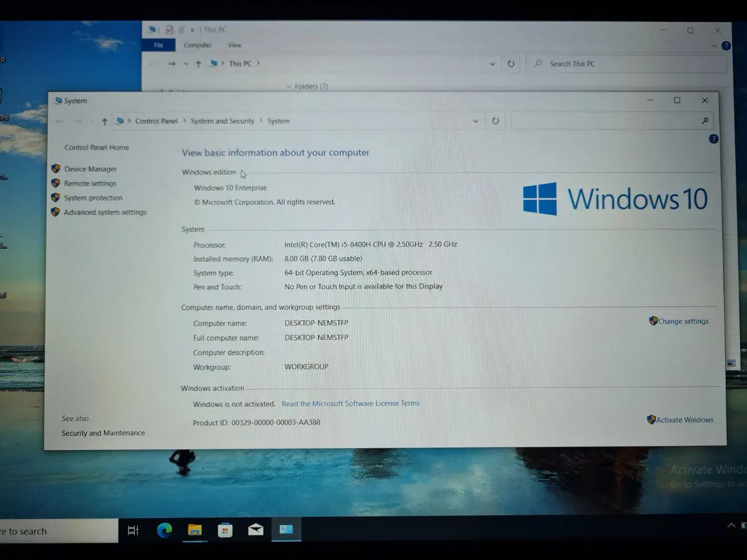The height and width of the screenshot is (560, 747).
Task: Click the Activate Windows link
Action: tap(685, 420)
